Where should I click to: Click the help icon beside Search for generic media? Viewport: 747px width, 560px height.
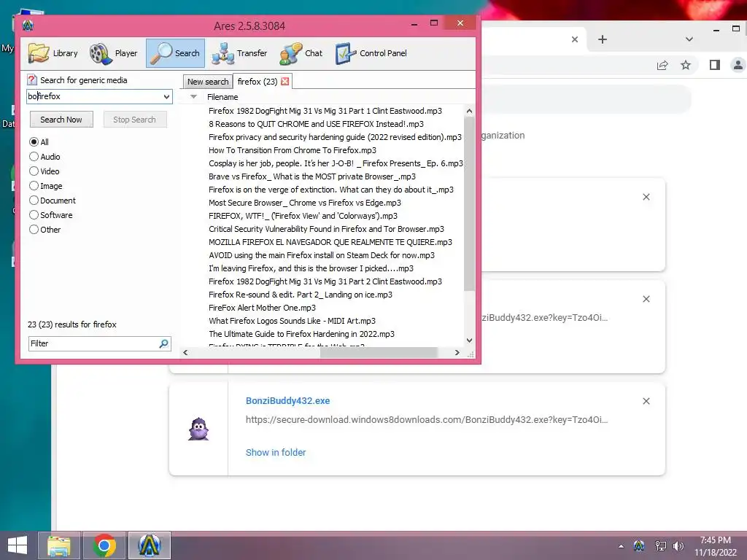pos(32,80)
